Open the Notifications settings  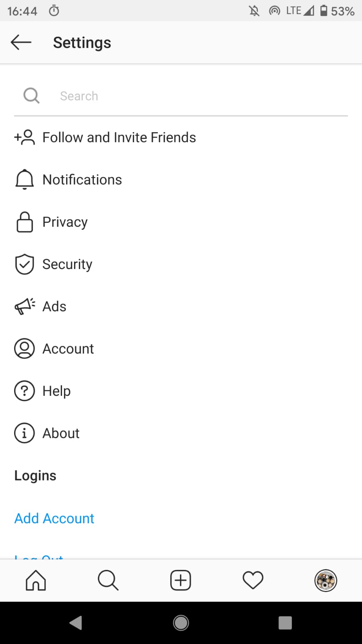(82, 180)
